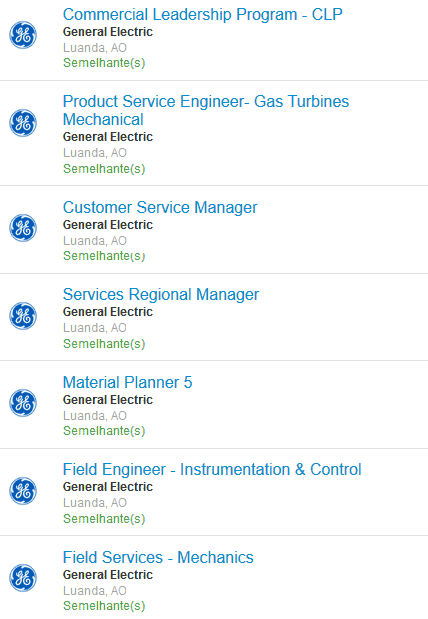
Task: Show Semelhante(s) for Field Services - Mechanics
Action: [x=104, y=606]
